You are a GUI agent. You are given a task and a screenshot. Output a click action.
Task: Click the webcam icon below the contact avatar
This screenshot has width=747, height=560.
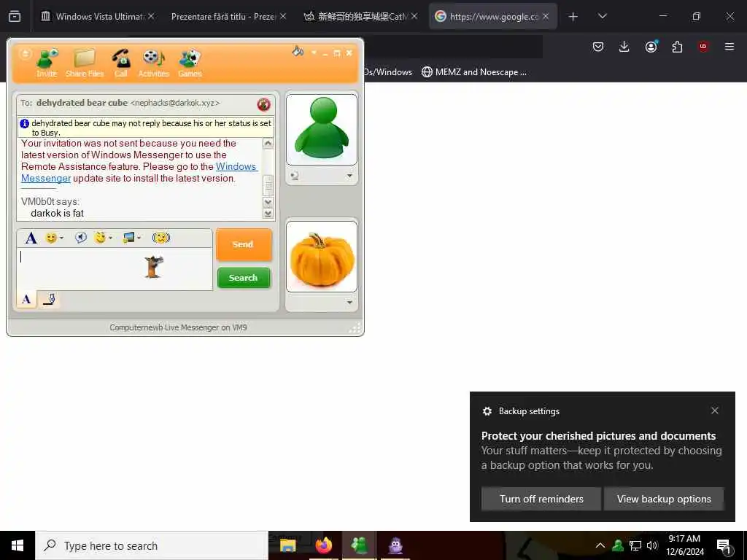(x=295, y=176)
